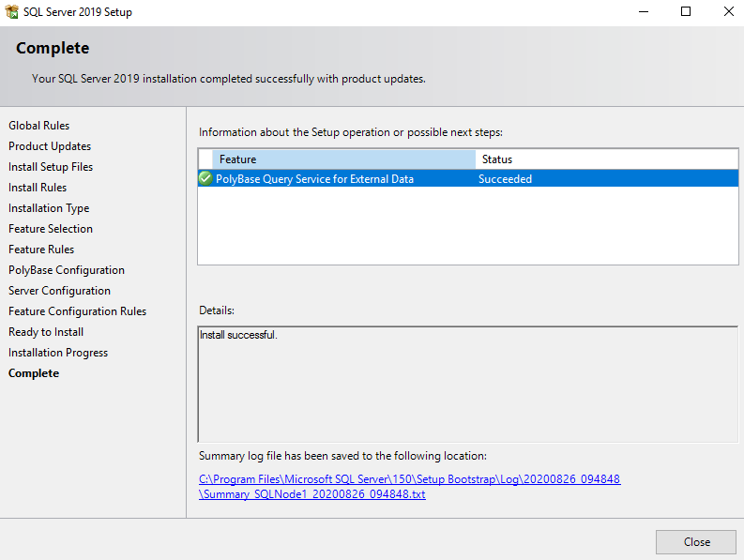Click the green success checkmark icon

[205, 178]
